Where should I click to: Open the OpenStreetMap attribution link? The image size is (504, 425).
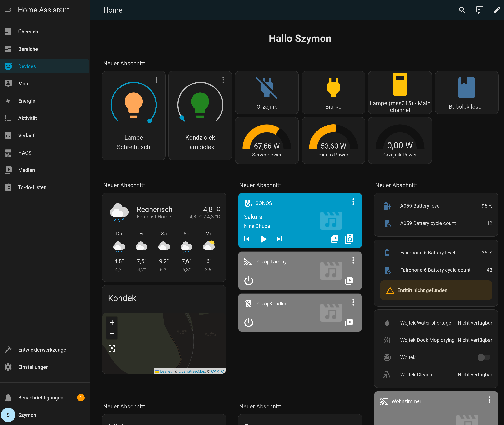192,371
